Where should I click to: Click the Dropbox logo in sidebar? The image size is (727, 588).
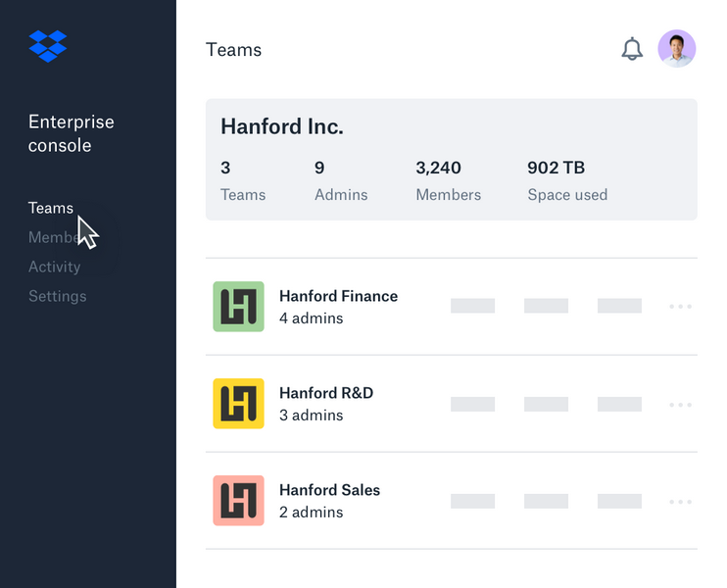[x=48, y=46]
